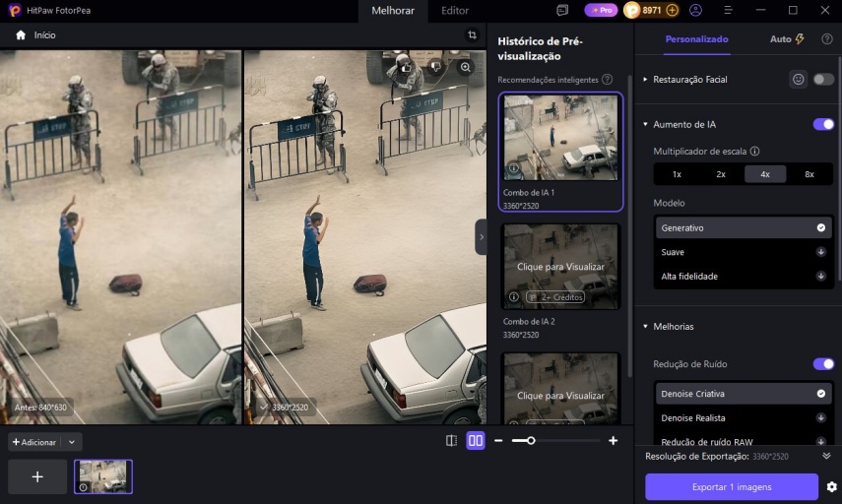Image resolution: width=842 pixels, height=504 pixels.
Task: Collapse the Aumento de IA section
Action: (x=645, y=125)
